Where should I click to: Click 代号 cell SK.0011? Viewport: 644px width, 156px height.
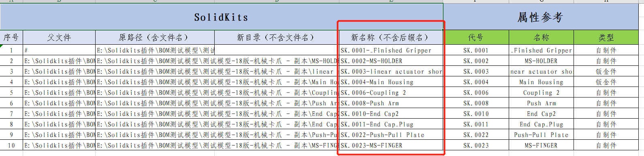(476, 124)
